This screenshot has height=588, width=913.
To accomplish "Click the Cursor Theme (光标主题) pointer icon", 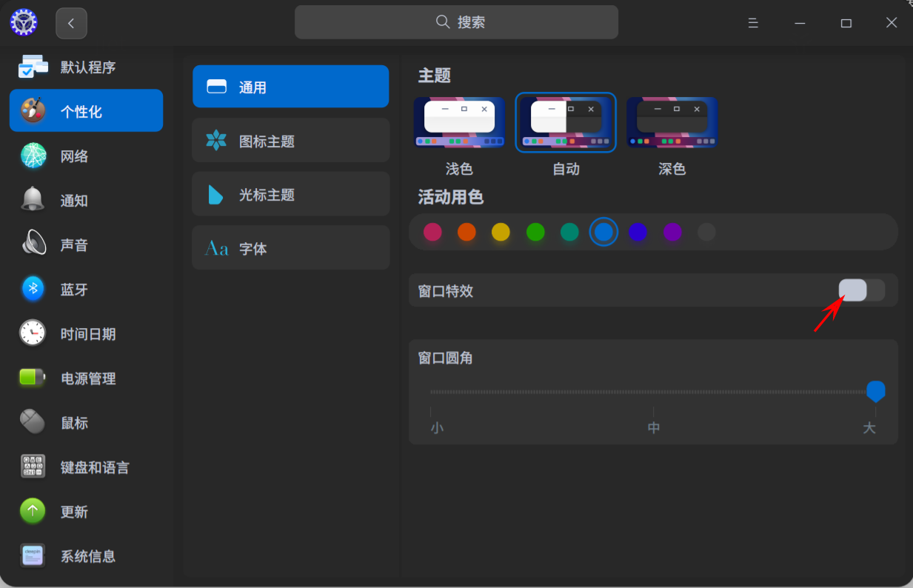I will (x=215, y=195).
